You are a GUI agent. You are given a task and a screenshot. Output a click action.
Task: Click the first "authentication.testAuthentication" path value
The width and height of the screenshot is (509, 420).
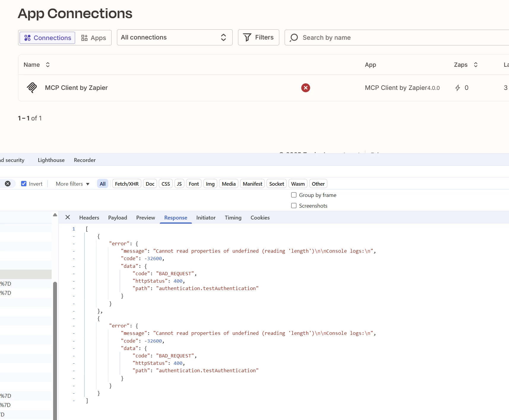207,288
